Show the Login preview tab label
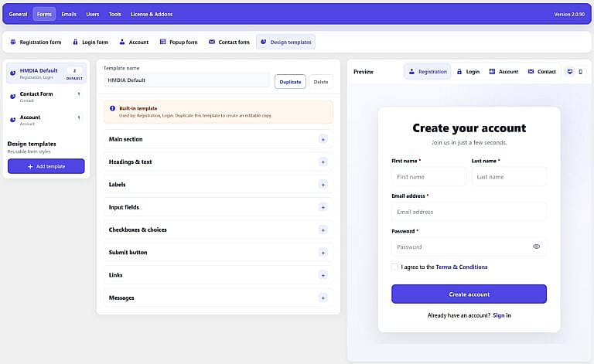Screen dimensions: 594x364 [473, 72]
